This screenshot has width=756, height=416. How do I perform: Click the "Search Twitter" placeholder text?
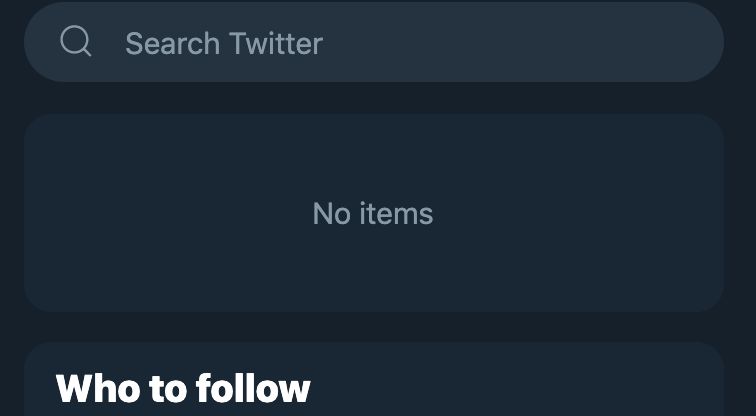click(224, 44)
